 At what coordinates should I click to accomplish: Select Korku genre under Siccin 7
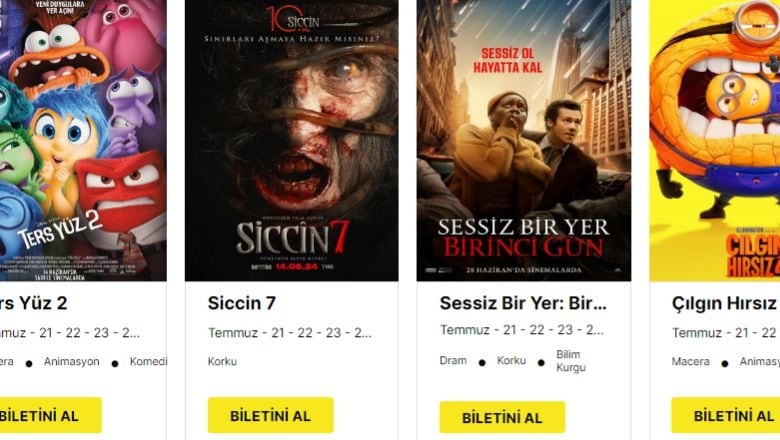click(222, 361)
